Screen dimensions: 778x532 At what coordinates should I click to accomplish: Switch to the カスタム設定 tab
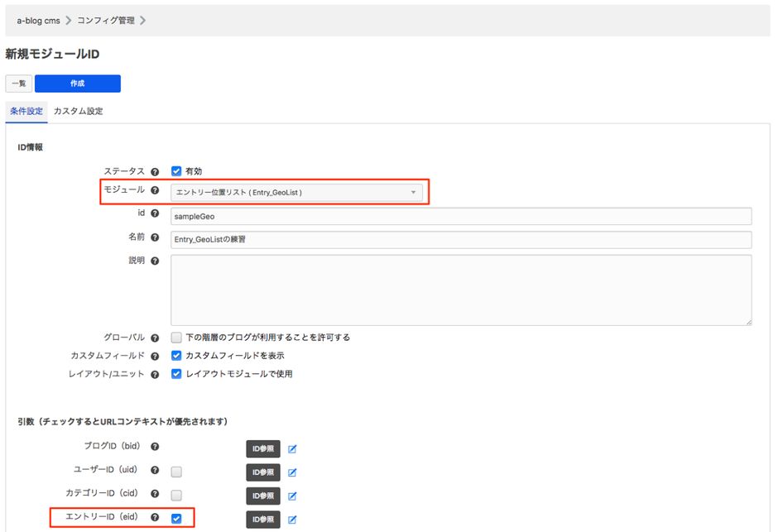tap(78, 111)
